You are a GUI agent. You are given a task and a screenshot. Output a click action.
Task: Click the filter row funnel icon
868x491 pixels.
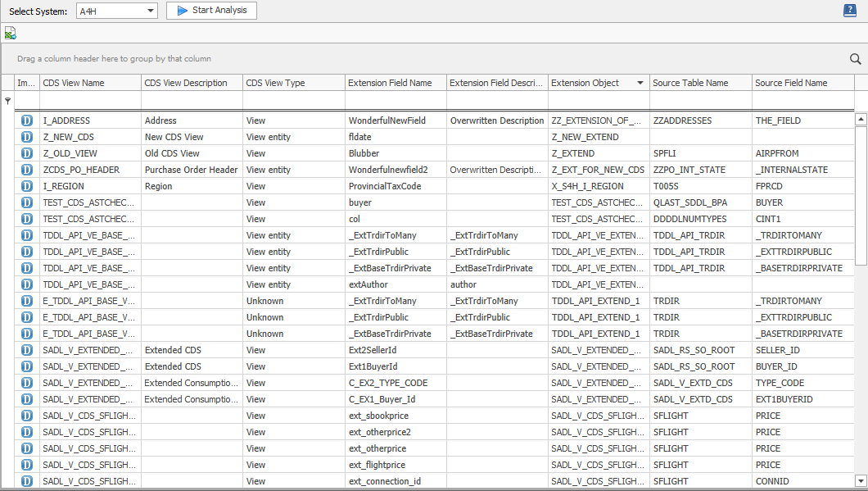[x=8, y=101]
